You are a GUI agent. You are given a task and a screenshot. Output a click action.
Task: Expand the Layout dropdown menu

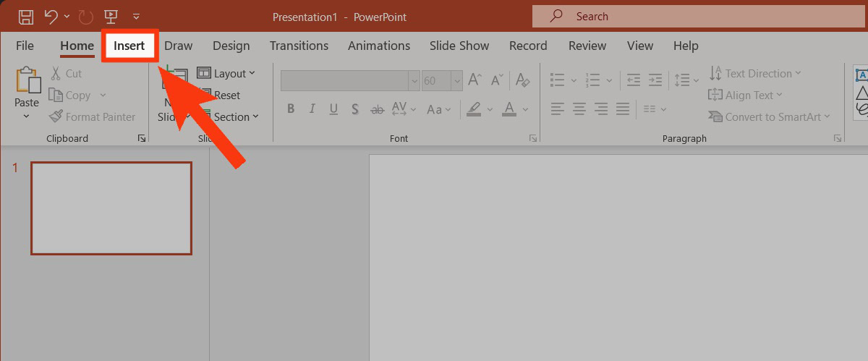[226, 73]
